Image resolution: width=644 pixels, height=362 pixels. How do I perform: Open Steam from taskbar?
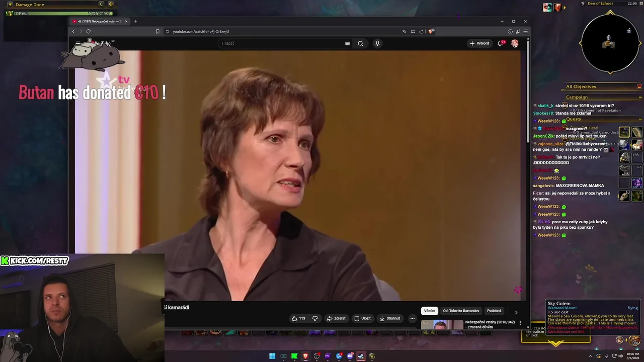(361, 356)
